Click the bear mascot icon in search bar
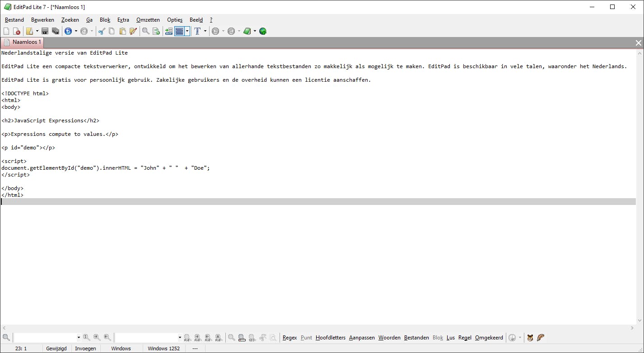 tap(530, 337)
